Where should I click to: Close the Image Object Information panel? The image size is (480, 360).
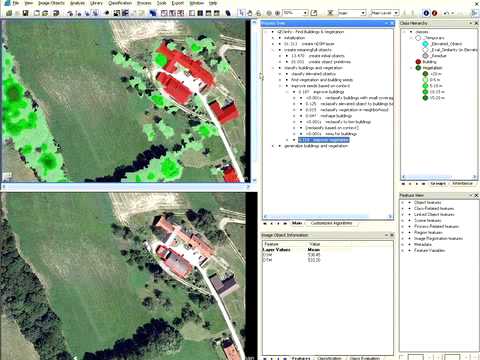pyautogui.click(x=392, y=235)
